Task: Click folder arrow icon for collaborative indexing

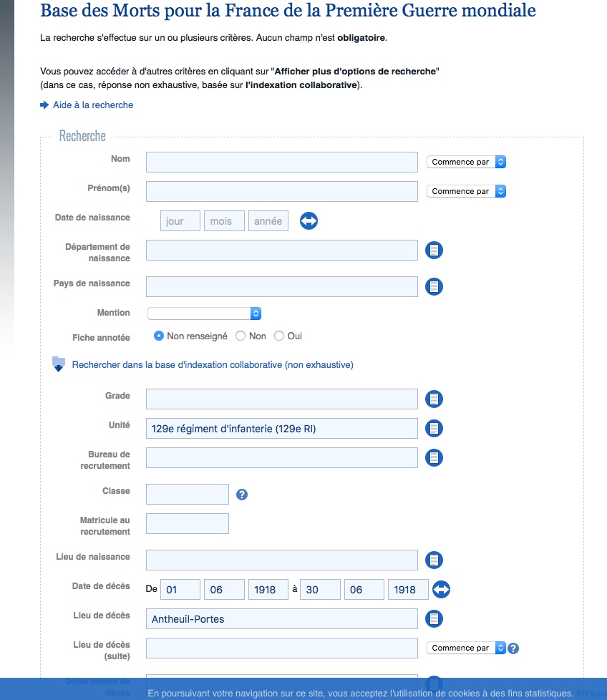Action: [x=59, y=364]
